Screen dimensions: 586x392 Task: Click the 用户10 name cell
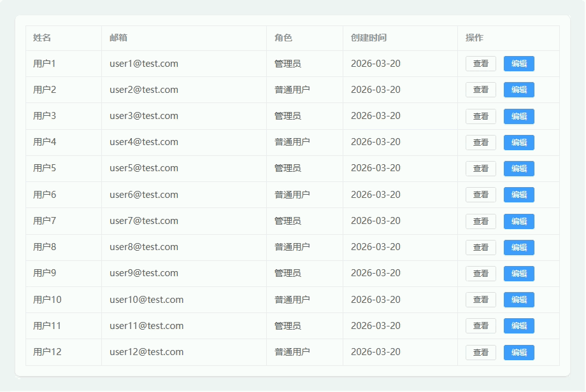(x=47, y=299)
